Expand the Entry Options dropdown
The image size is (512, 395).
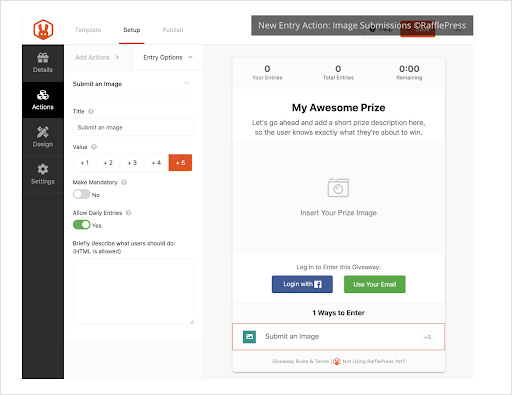168,57
